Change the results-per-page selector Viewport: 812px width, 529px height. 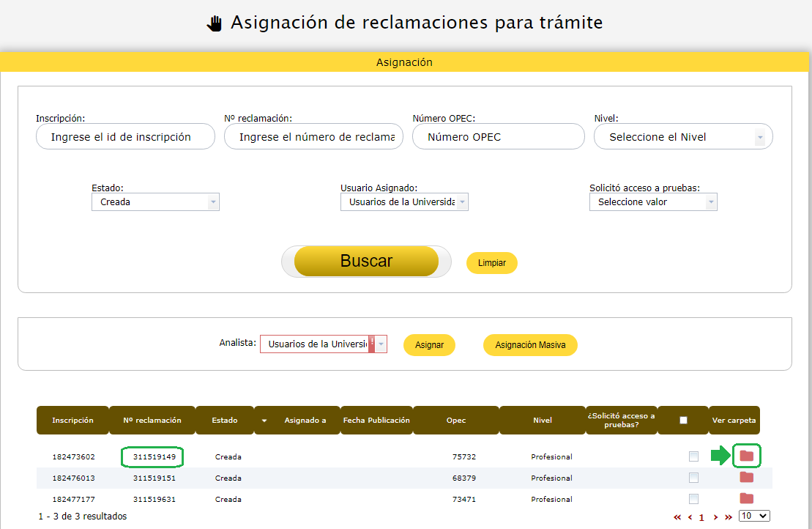(754, 516)
